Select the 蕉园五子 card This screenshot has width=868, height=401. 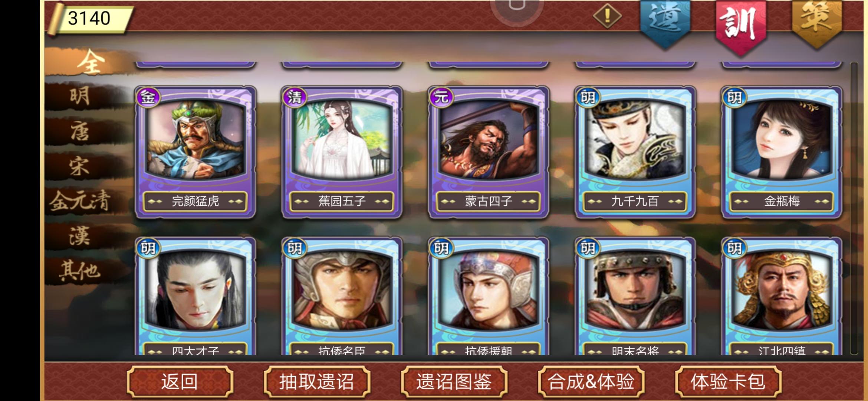[x=342, y=152]
